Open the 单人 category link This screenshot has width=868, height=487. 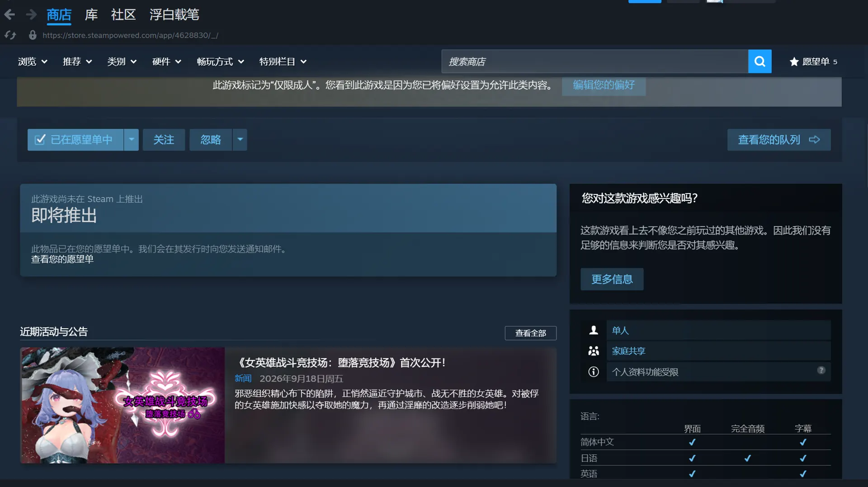[x=620, y=331]
